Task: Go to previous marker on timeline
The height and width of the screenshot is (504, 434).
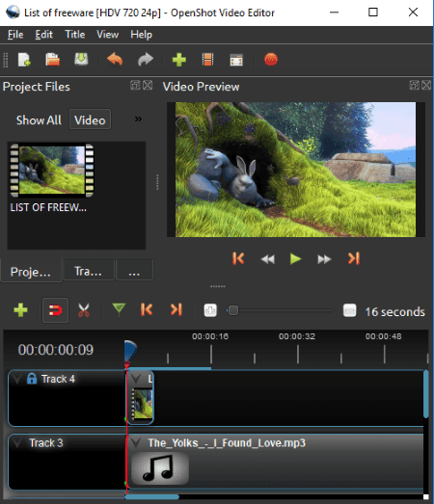Action: pos(147,310)
